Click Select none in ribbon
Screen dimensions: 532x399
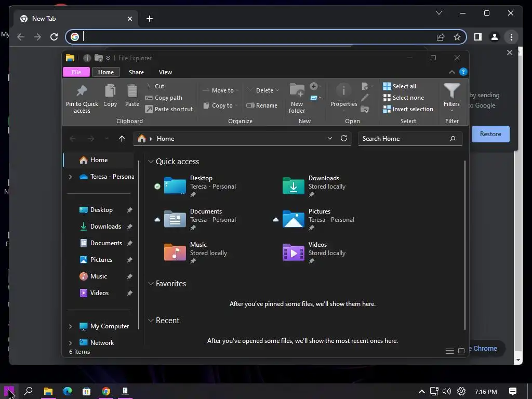[403, 98]
